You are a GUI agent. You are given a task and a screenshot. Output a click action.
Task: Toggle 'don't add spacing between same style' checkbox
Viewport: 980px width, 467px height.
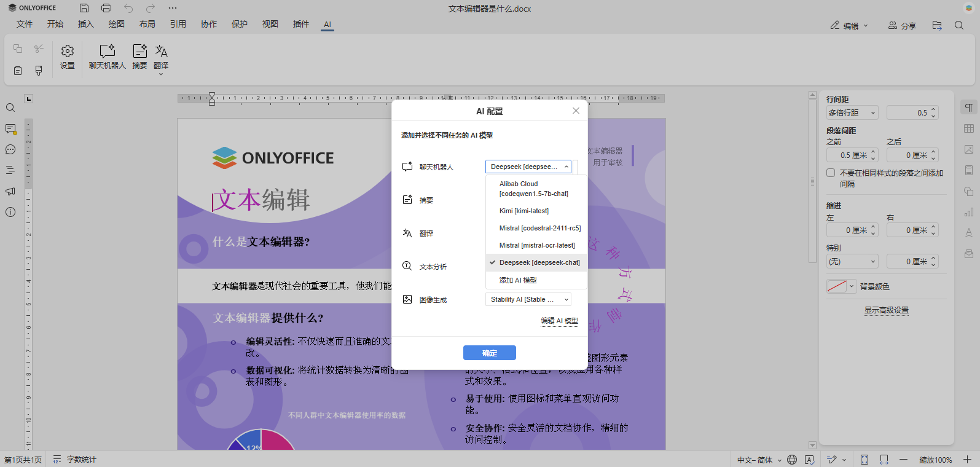point(831,173)
